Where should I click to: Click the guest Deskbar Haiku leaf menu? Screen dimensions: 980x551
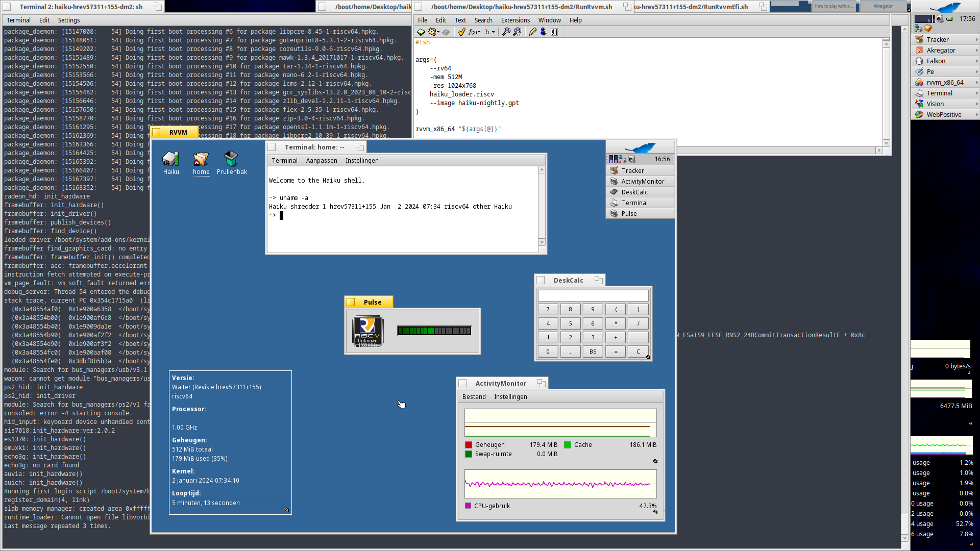(x=640, y=147)
